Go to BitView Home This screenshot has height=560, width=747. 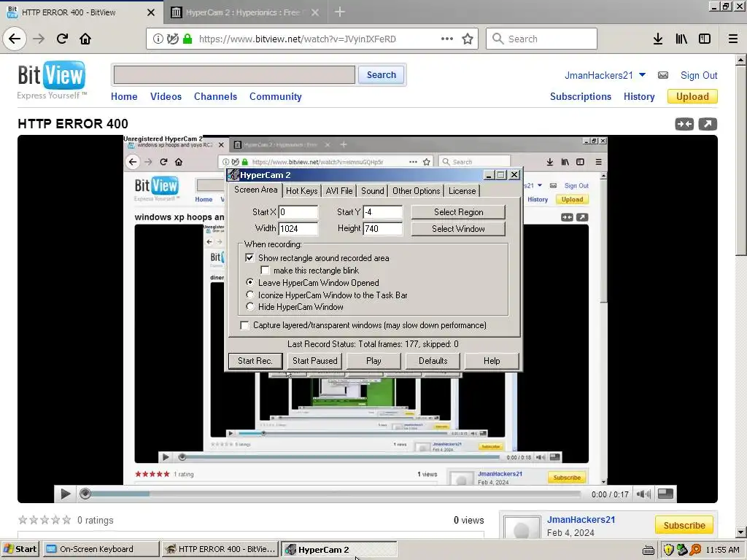coord(124,97)
